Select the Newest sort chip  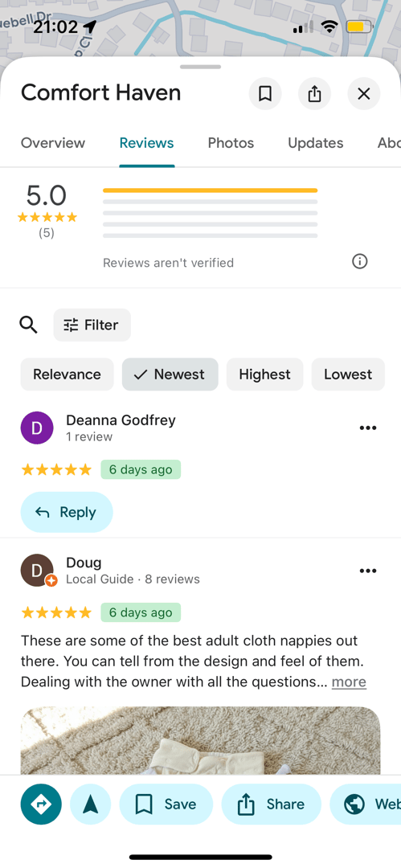click(x=170, y=375)
